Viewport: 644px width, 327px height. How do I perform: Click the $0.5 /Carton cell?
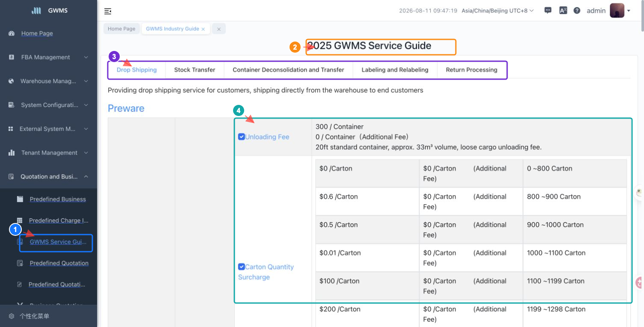pyautogui.click(x=367, y=230)
